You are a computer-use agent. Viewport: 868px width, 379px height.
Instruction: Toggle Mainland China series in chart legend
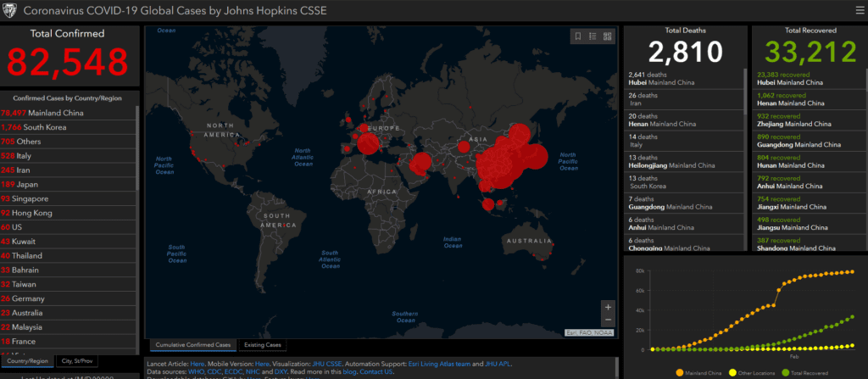click(701, 373)
